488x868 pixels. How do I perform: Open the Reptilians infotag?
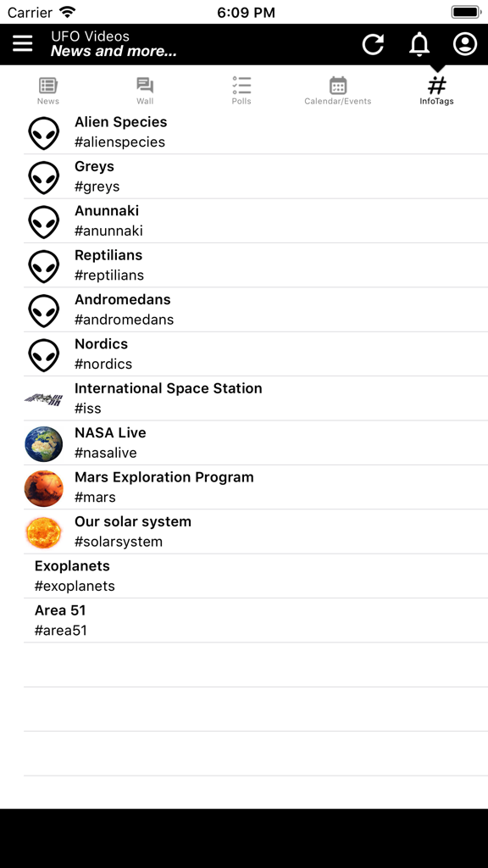tap(244, 264)
